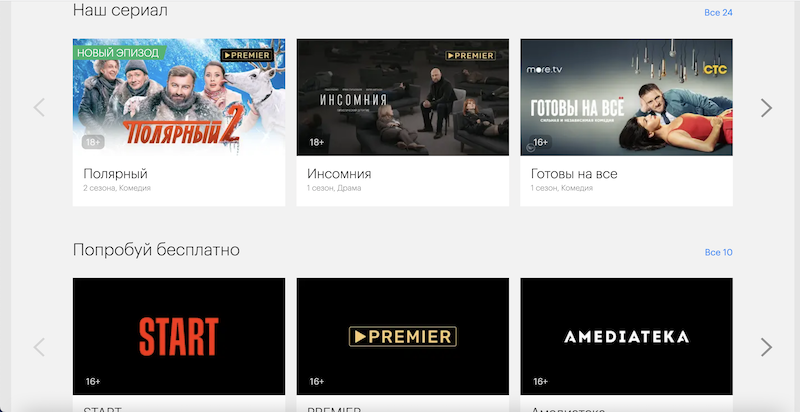Open the Полярный series title
Viewport: 800px width, 412px height.
pos(115,174)
